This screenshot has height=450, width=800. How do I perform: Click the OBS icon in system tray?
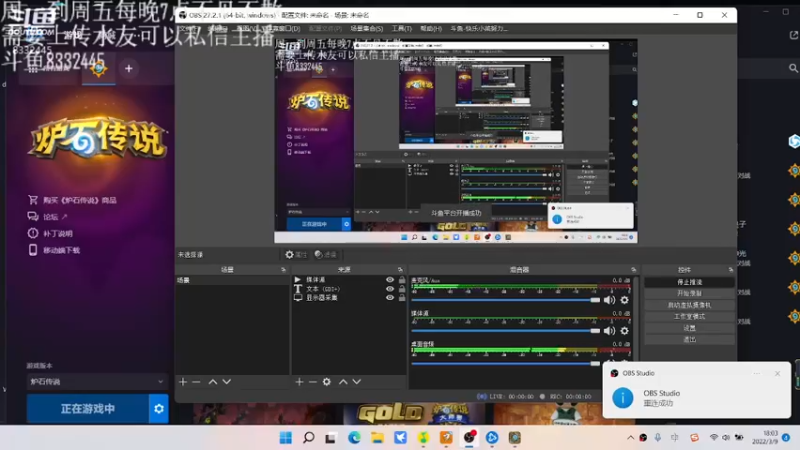[643, 437]
